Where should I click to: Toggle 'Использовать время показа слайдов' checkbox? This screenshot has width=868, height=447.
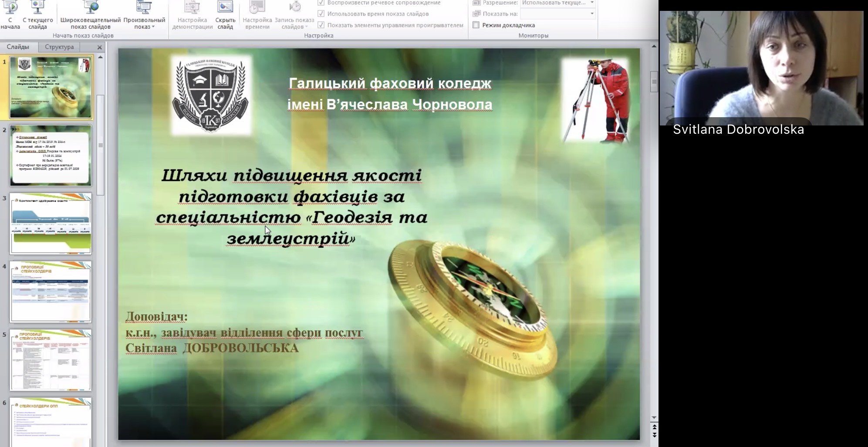tap(321, 14)
